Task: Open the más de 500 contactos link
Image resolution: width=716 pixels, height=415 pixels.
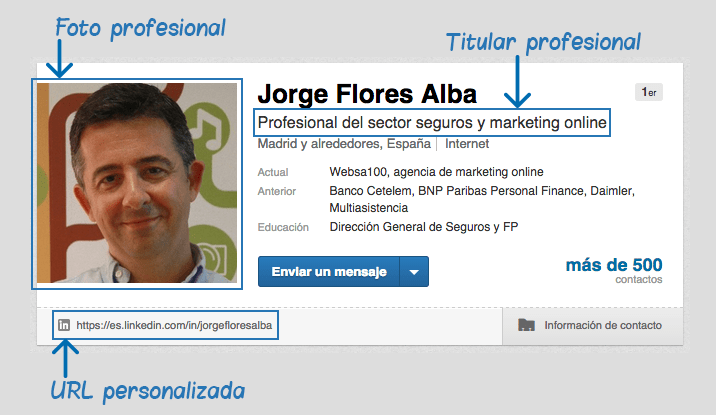Action: click(614, 271)
